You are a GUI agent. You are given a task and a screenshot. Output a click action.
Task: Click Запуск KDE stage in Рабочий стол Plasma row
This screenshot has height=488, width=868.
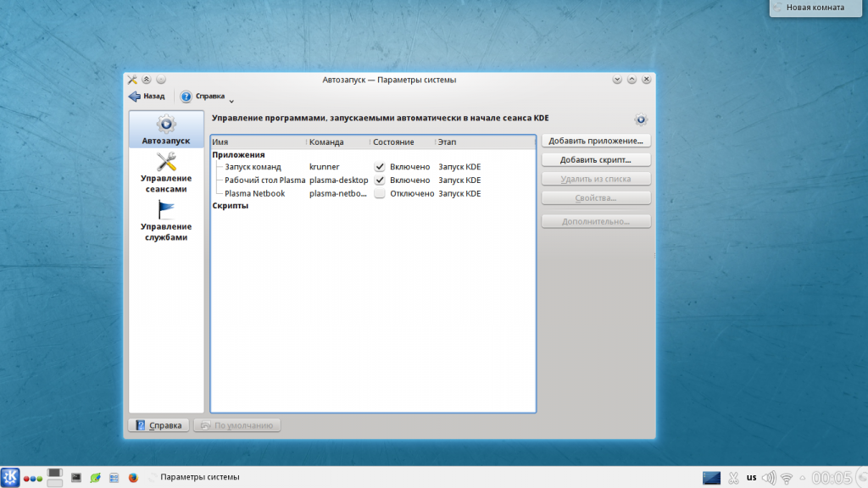(x=459, y=180)
